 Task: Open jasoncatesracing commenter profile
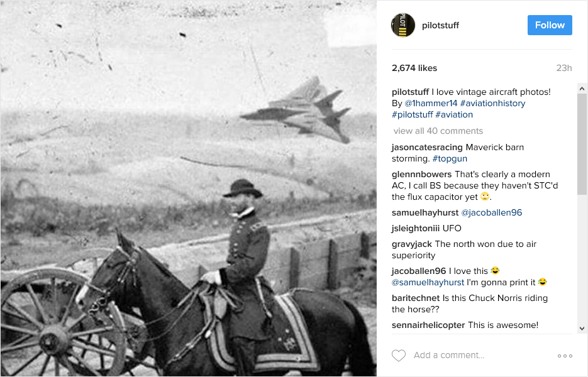tap(427, 147)
